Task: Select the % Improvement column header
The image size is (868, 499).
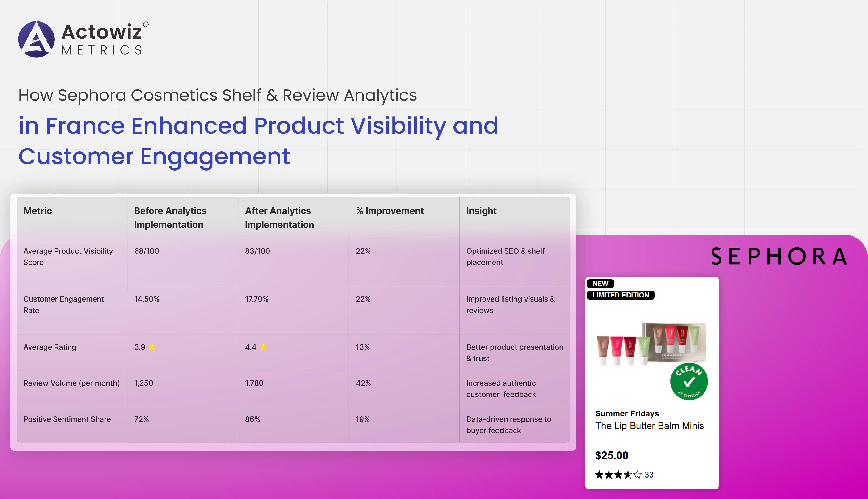Action: pos(390,211)
